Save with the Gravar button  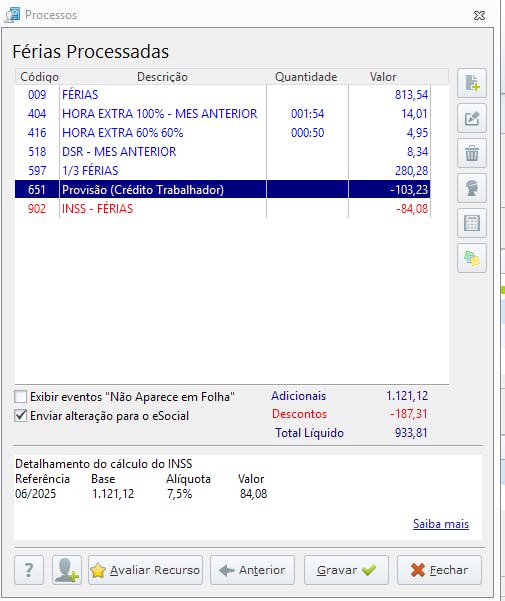point(346,570)
